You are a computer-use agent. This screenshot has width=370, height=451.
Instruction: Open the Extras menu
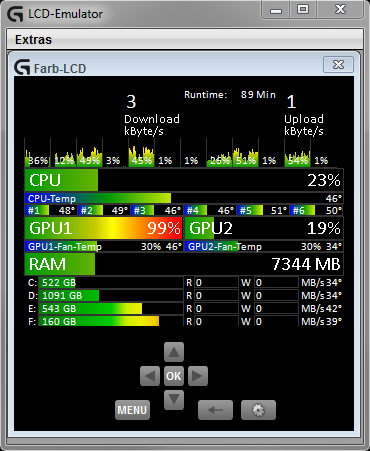coord(33,40)
